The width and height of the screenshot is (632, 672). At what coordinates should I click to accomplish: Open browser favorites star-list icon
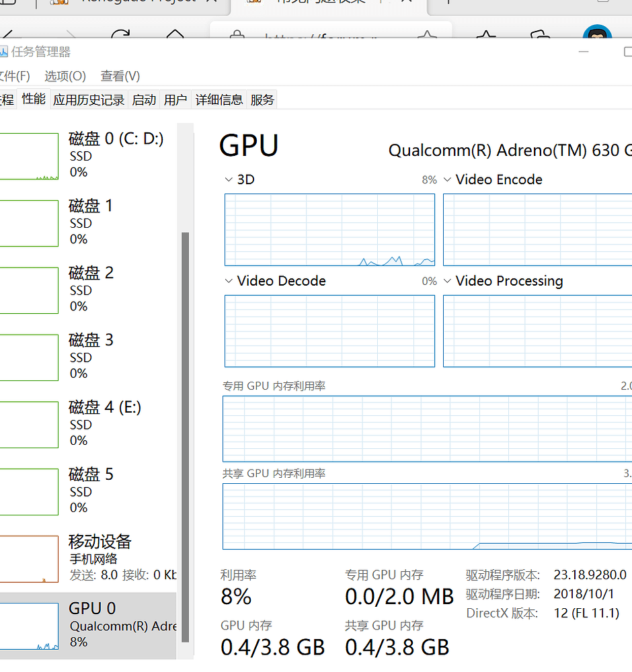[x=486, y=34]
